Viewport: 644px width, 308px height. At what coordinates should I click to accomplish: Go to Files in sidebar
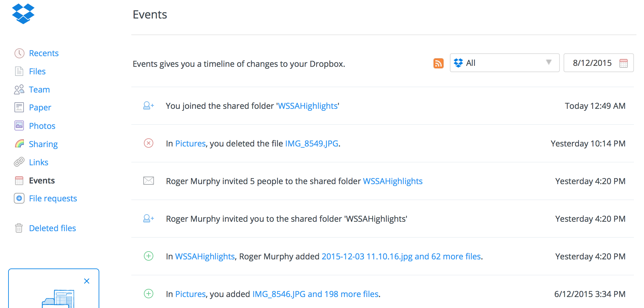[37, 72]
